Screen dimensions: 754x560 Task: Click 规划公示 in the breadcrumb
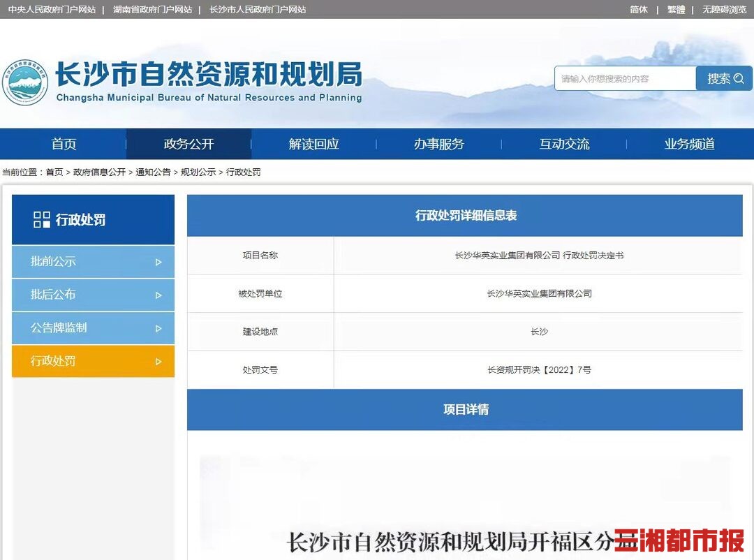click(198, 172)
